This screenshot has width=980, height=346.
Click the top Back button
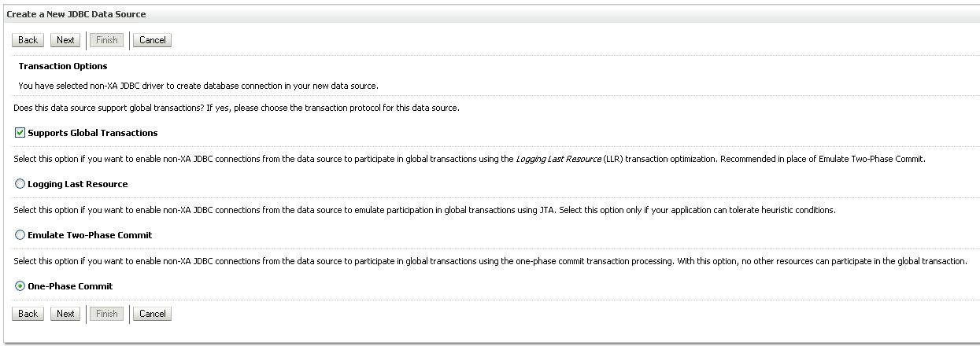[x=28, y=40]
